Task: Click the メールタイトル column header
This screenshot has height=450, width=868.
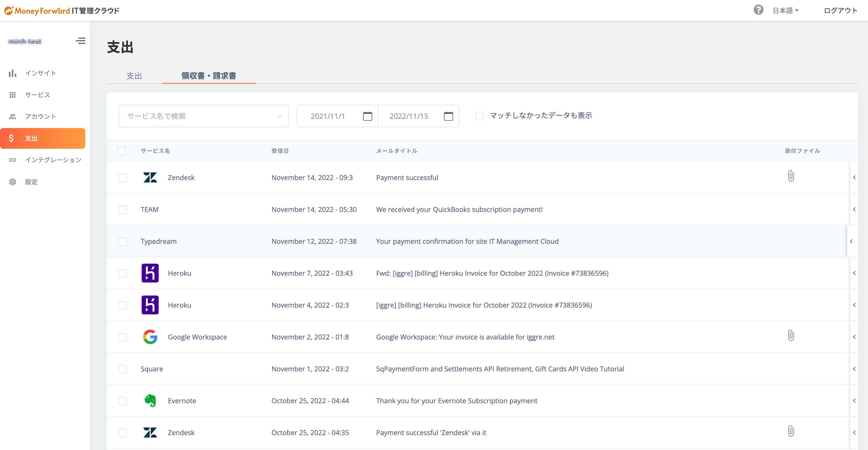Action: (x=397, y=151)
